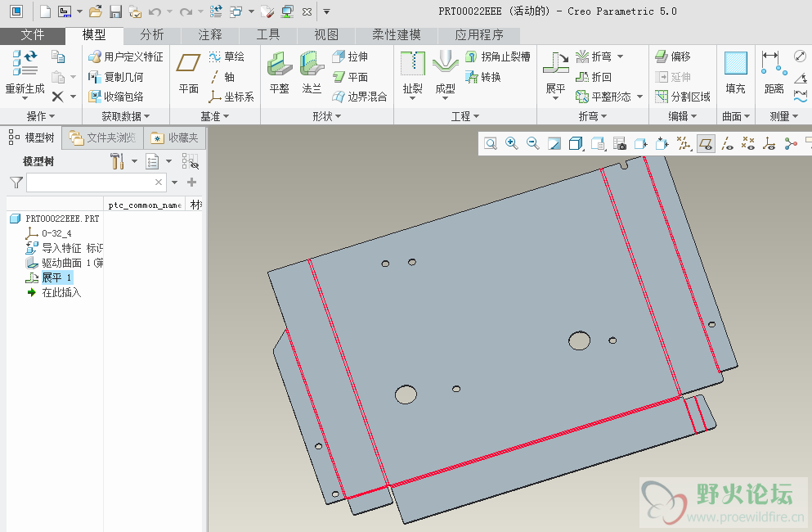This screenshot has width=812, height=532.
Task: Select the 拉伸 (Extrude) tool
Action: [350, 56]
